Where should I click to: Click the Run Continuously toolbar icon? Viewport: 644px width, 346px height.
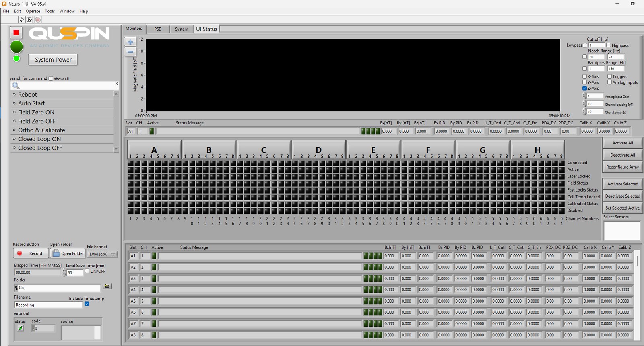tap(29, 19)
